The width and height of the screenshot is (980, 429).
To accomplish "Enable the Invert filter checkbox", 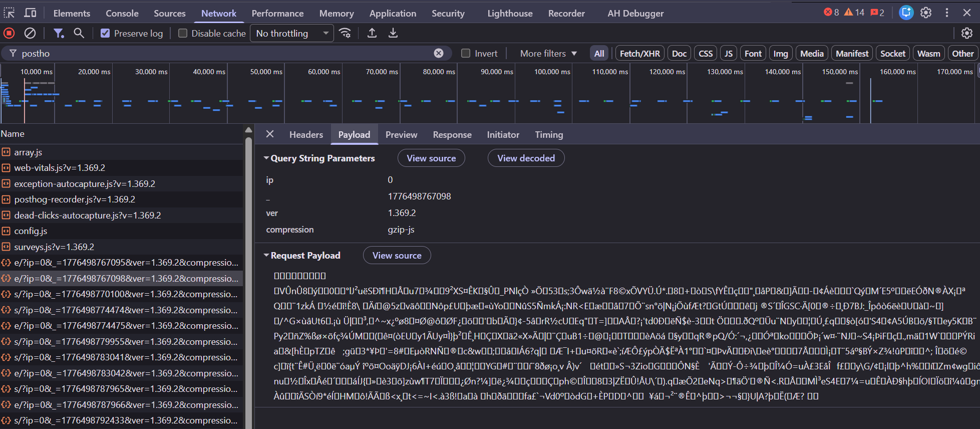I will pos(466,53).
